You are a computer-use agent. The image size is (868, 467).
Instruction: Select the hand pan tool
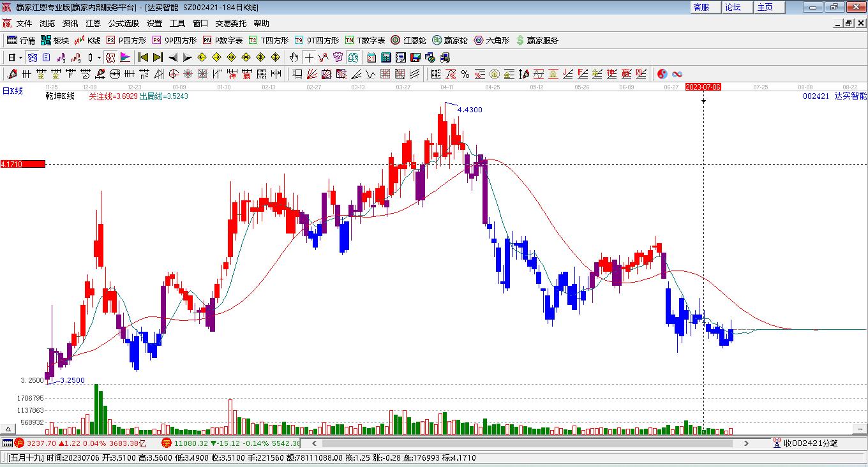pyautogui.click(x=294, y=57)
